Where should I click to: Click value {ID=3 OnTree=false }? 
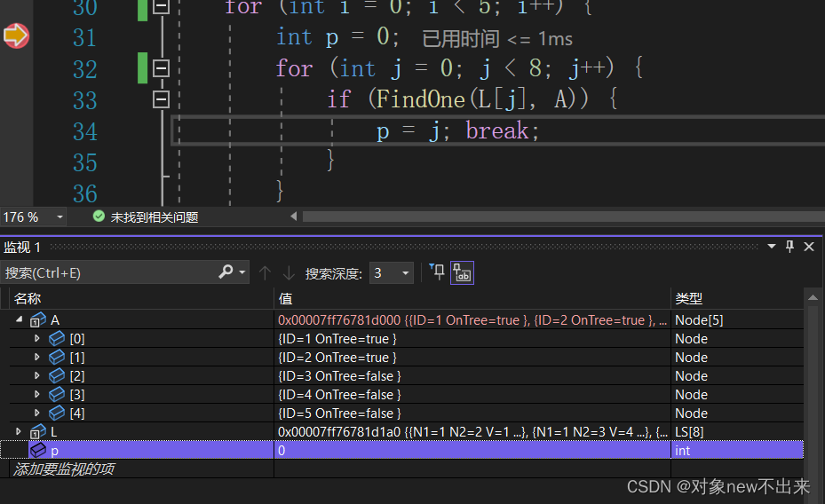(339, 376)
